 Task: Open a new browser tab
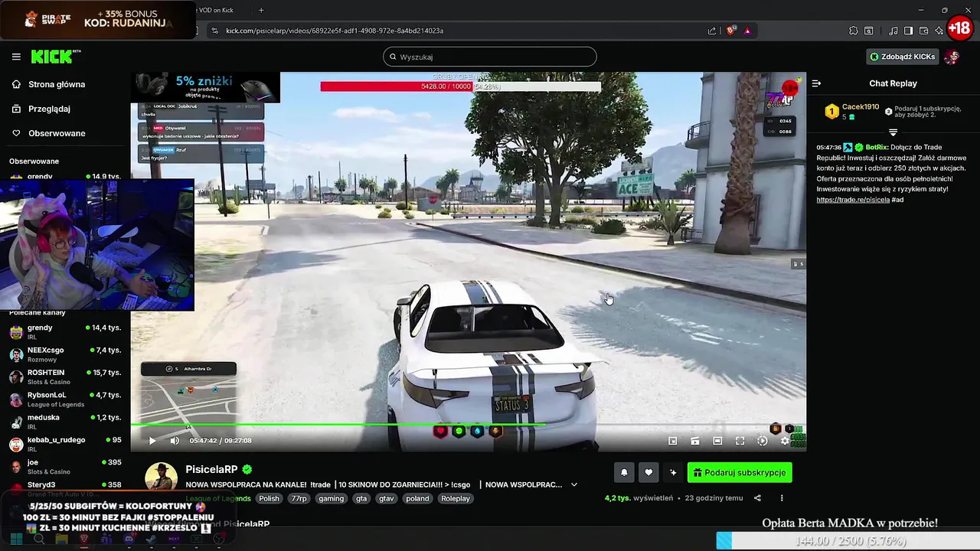click(261, 10)
